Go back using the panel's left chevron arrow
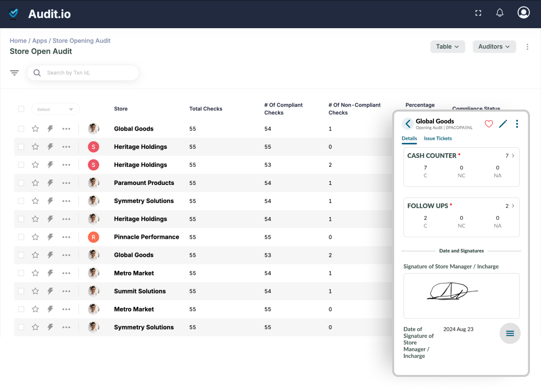The height and width of the screenshot is (392, 541). tap(407, 123)
